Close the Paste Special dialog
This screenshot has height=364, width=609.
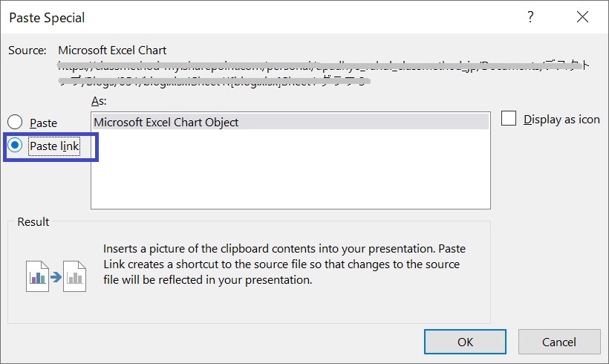(x=582, y=16)
